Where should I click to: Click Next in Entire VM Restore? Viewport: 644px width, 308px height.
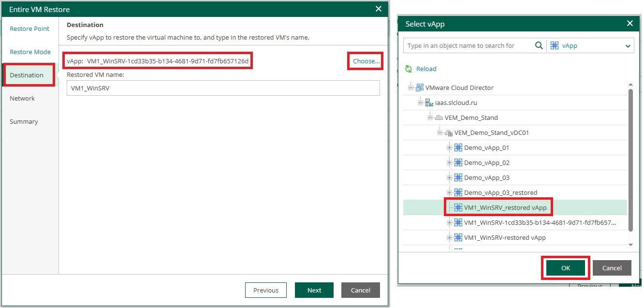(x=314, y=290)
